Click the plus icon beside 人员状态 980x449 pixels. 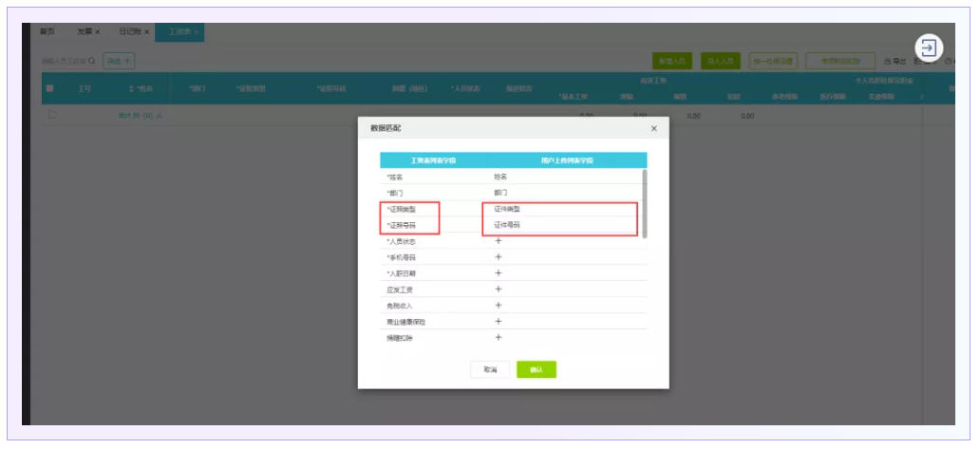click(498, 241)
